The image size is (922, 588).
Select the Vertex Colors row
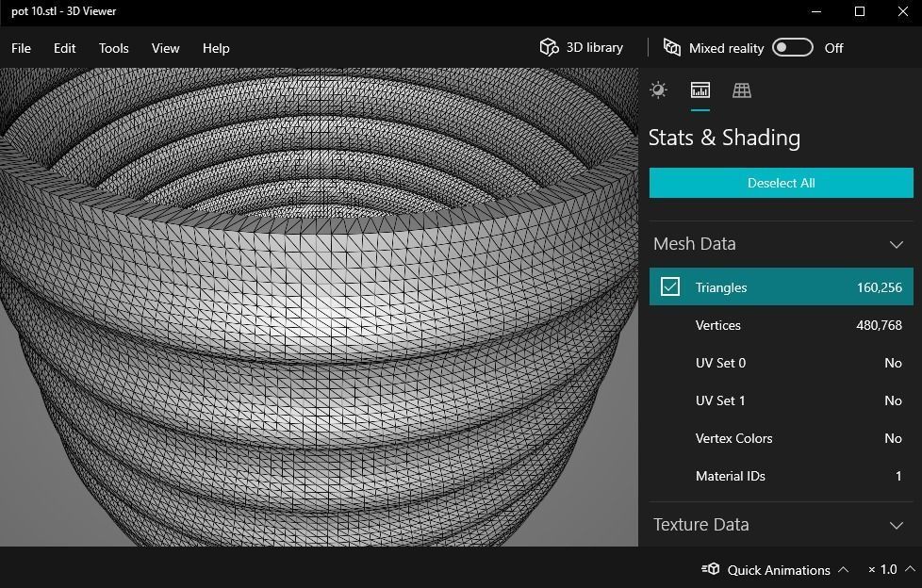pyautogui.click(x=781, y=438)
